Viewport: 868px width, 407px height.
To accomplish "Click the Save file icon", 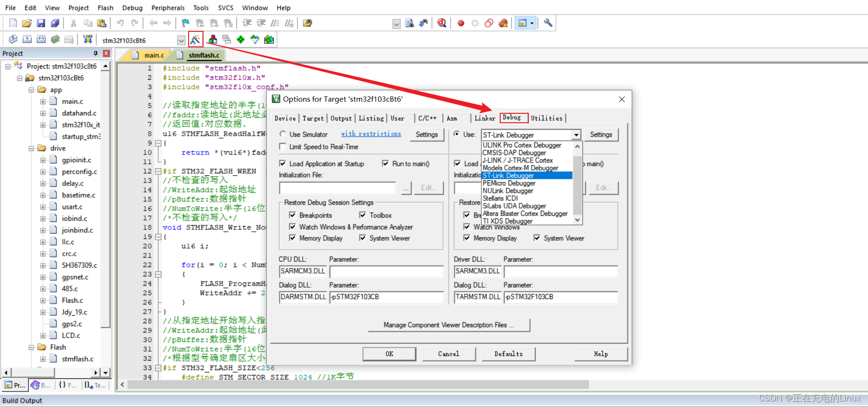I will click(x=41, y=23).
